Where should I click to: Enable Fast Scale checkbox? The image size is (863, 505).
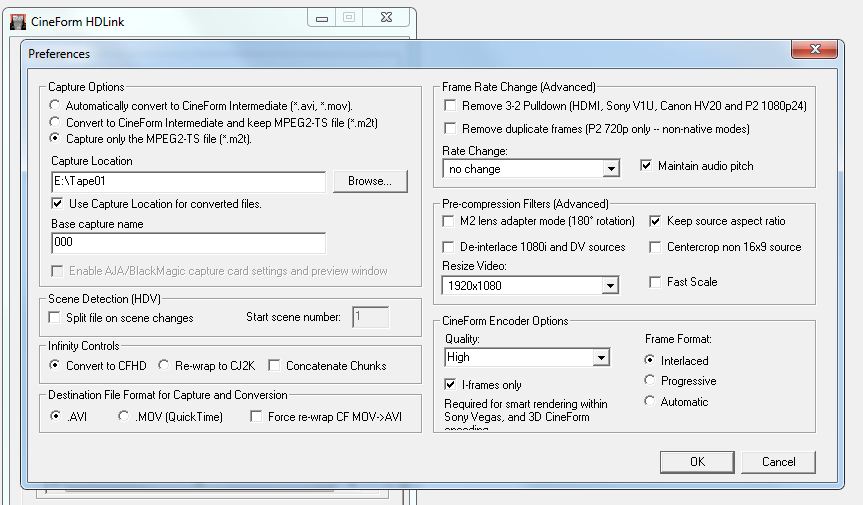coord(655,282)
